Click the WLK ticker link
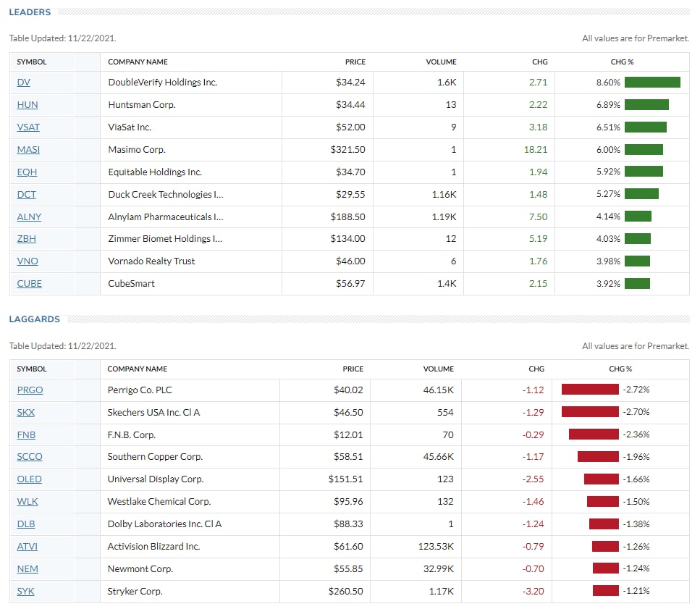 tap(28, 501)
